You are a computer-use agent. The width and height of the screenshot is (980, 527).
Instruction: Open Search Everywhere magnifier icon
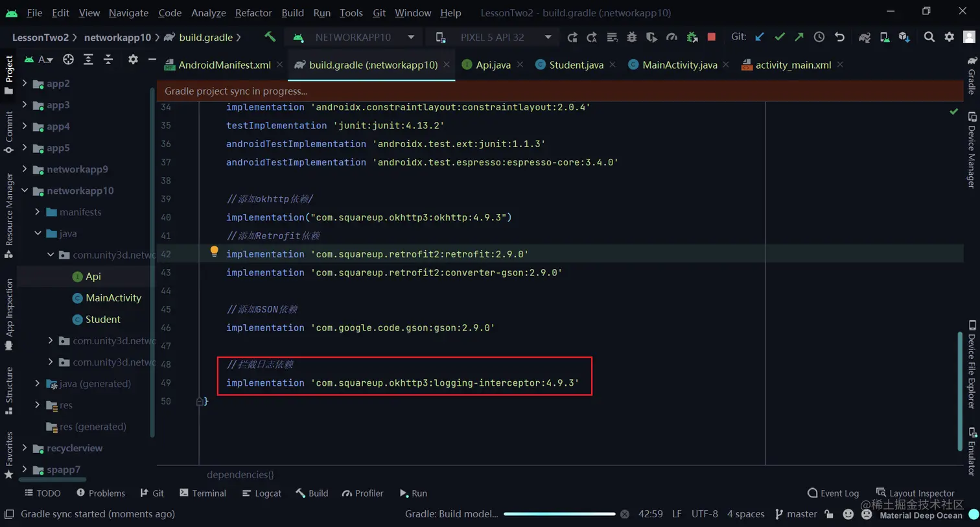click(929, 37)
